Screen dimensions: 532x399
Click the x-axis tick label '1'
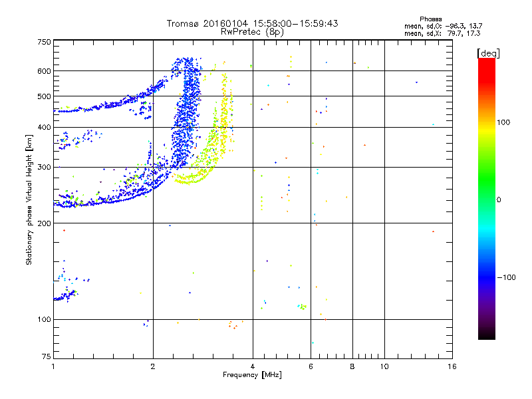pyautogui.click(x=53, y=366)
